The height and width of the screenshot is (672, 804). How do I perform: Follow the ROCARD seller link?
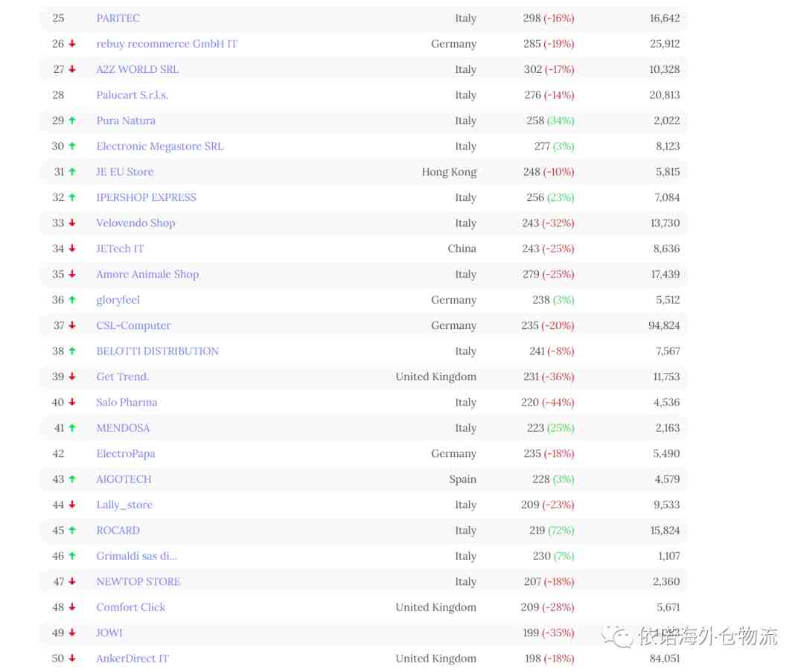tap(118, 531)
